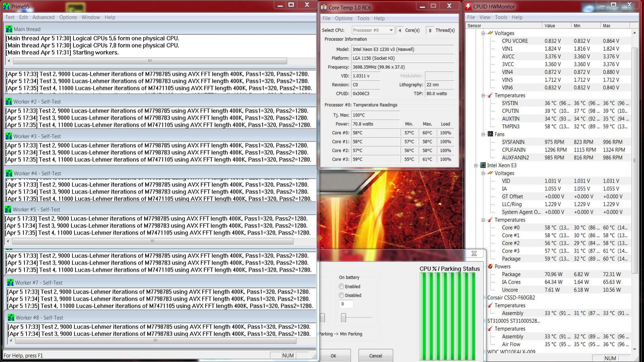Close the parking settings dialog
The height and width of the screenshot is (362, 644).
click(x=474, y=254)
